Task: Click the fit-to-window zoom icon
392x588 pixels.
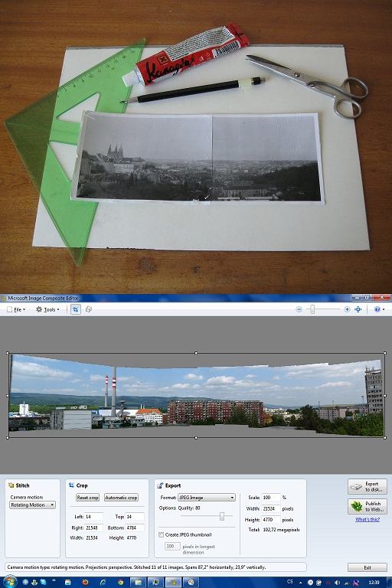Action: [x=358, y=309]
